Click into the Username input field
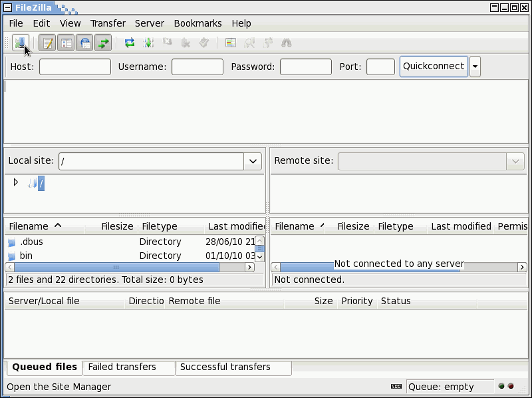 click(x=198, y=67)
